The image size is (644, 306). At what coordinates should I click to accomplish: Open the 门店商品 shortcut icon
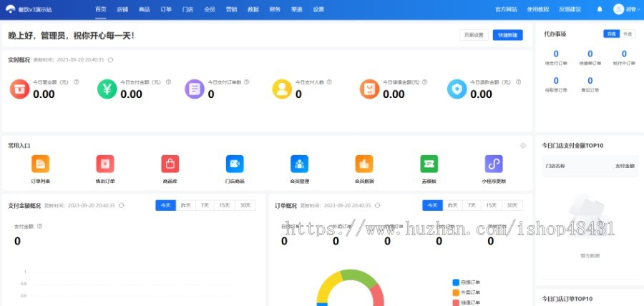tap(235, 164)
